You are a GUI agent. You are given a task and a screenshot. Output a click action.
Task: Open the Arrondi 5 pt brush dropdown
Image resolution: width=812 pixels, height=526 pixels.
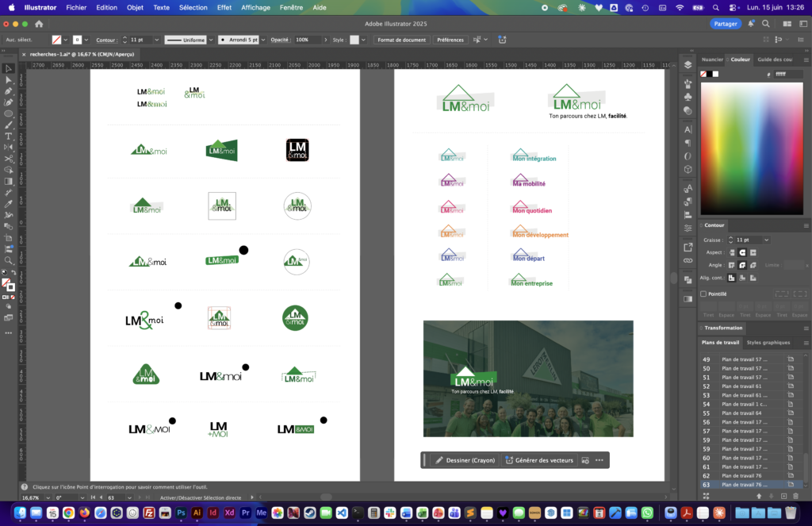pyautogui.click(x=263, y=40)
